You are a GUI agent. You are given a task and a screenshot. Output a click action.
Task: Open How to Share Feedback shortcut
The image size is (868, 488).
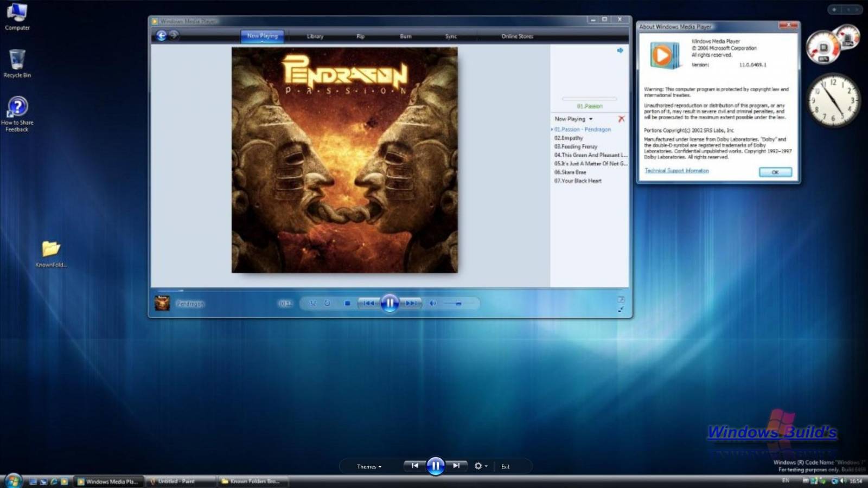coord(17,114)
